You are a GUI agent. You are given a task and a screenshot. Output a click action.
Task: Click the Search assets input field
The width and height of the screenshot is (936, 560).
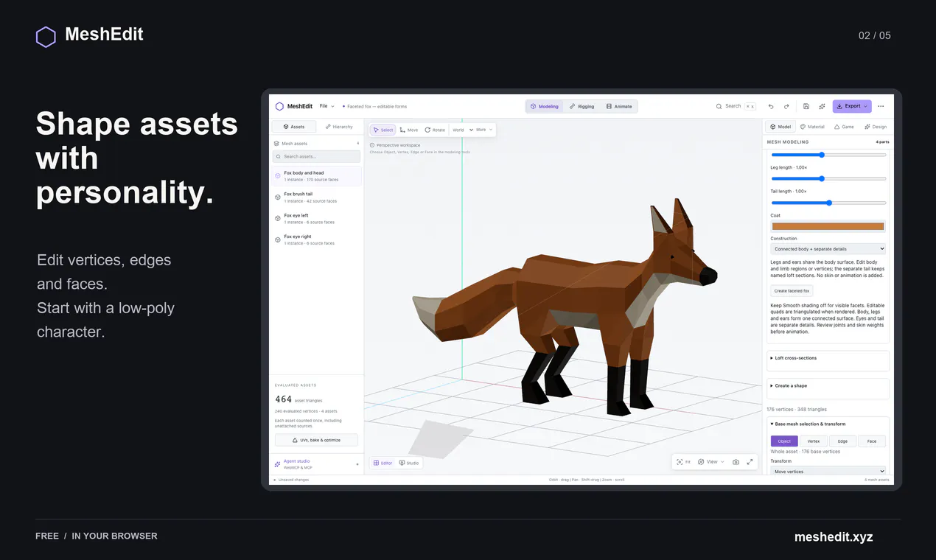317,156
